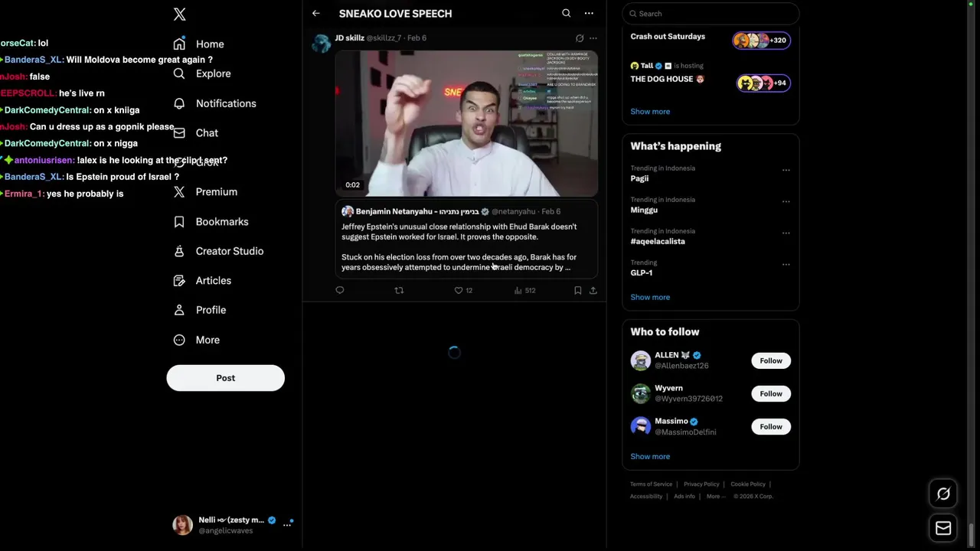Follow Wyvern
The width and height of the screenshot is (980, 551).
(771, 393)
